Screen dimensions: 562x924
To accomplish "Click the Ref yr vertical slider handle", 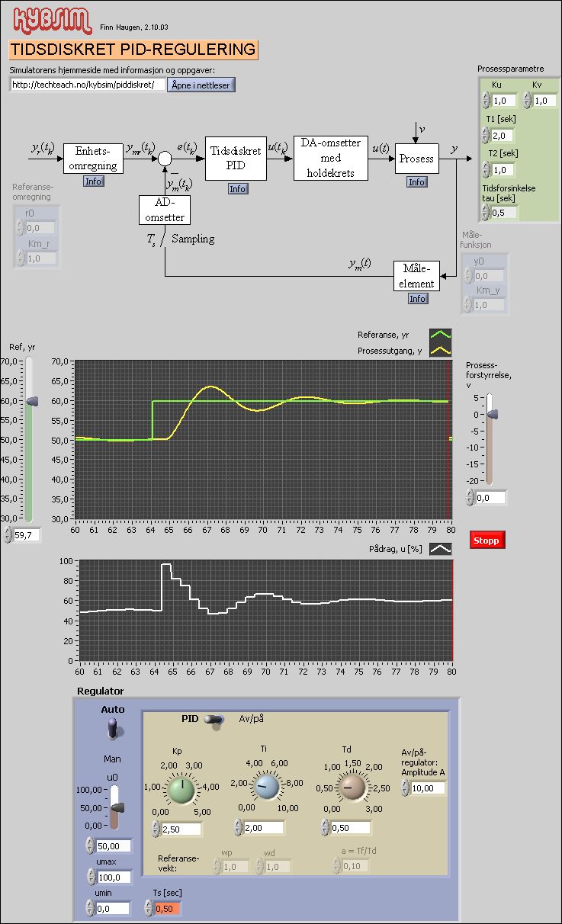I will pos(31,401).
